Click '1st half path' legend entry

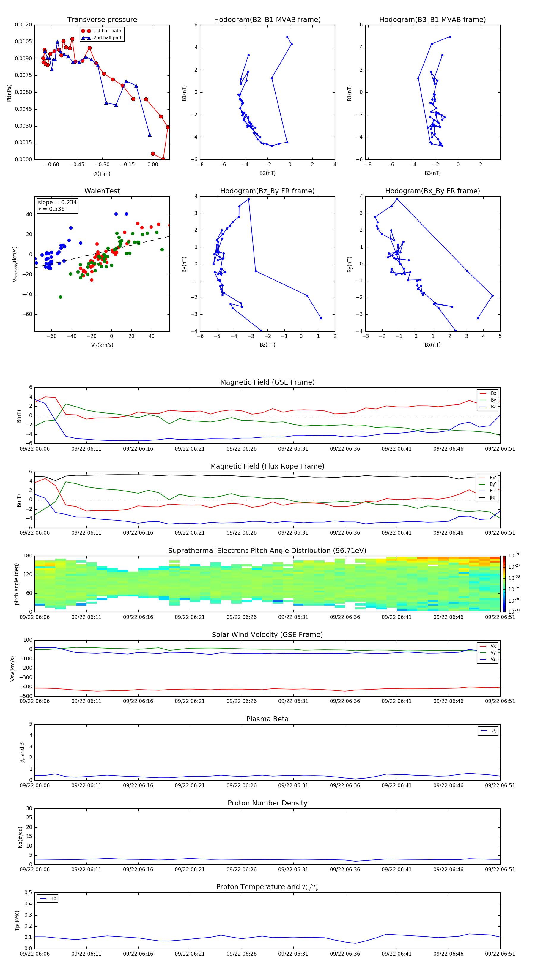tap(101, 31)
